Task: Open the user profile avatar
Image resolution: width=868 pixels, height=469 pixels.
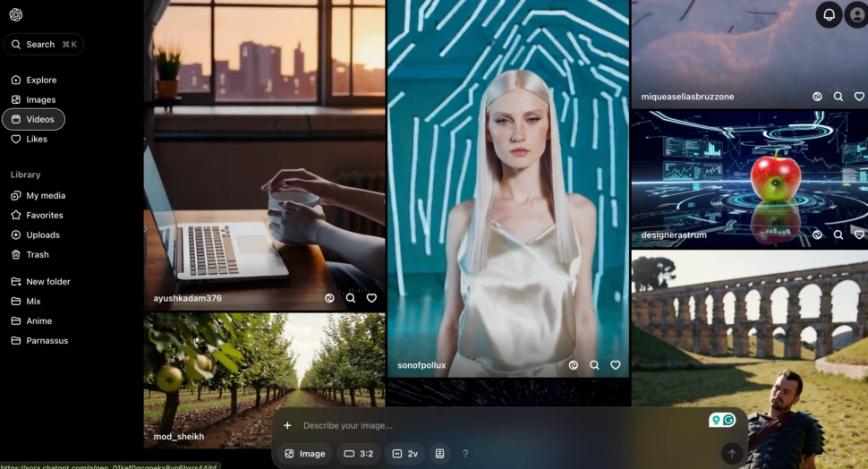Action: coord(857,14)
